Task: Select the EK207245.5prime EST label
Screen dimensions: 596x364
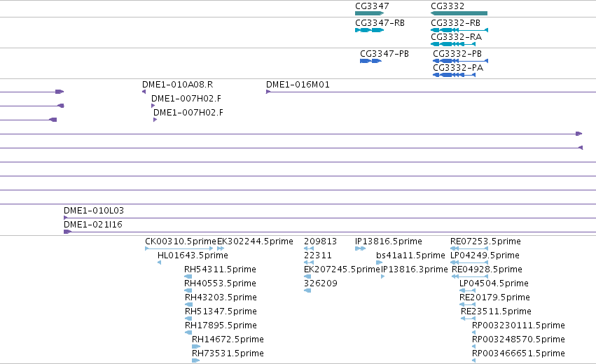Action: click(342, 269)
